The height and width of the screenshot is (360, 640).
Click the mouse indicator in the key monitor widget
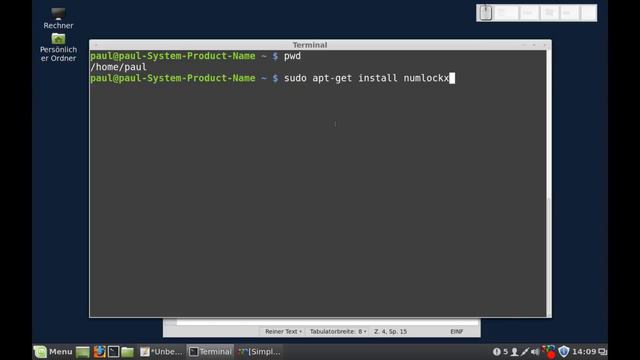[x=485, y=13]
